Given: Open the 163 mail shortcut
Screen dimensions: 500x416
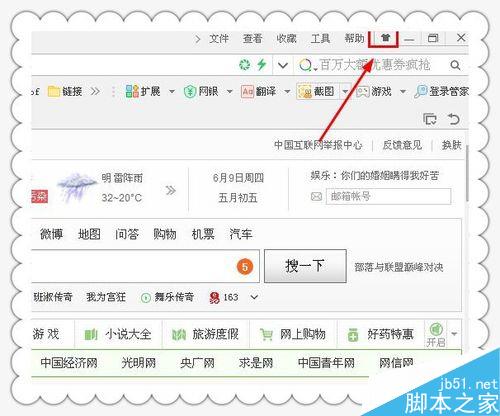Looking at the screenshot, I should click(x=224, y=297).
